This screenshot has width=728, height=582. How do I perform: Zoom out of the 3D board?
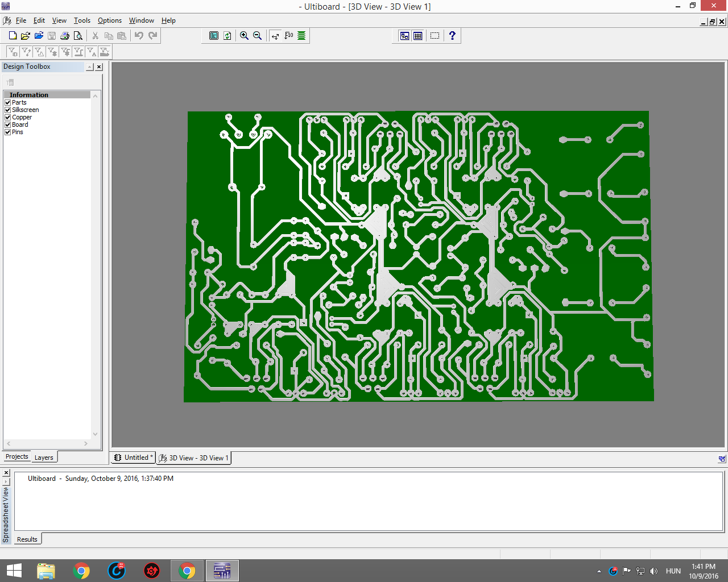point(257,36)
